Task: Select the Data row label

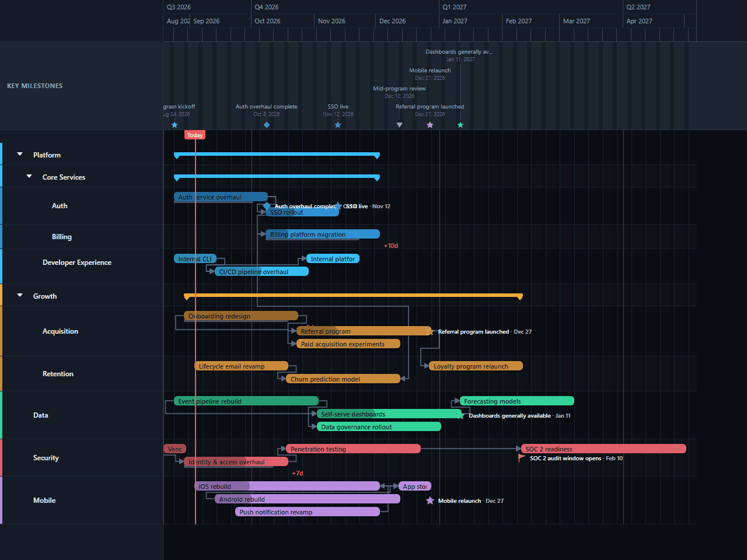Action: click(41, 415)
